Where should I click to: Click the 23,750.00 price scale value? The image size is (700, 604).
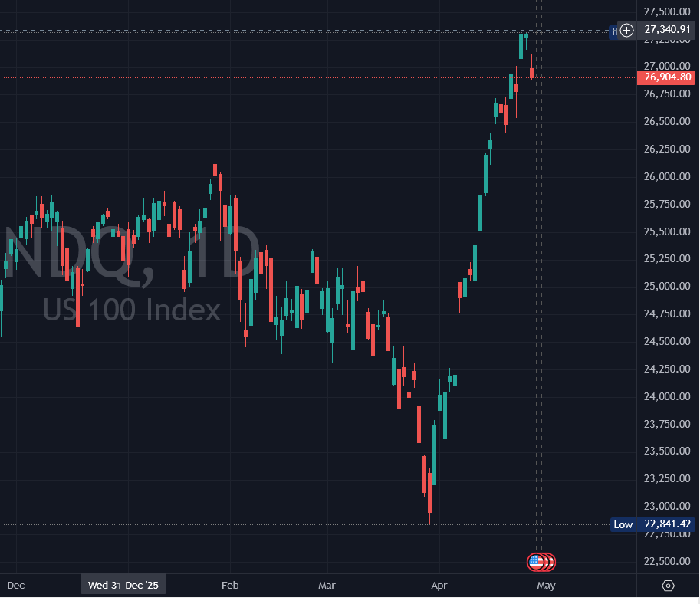point(667,424)
